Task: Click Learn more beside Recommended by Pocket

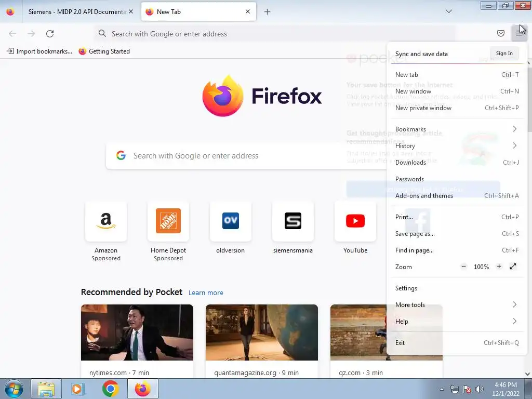Action: pos(206,293)
